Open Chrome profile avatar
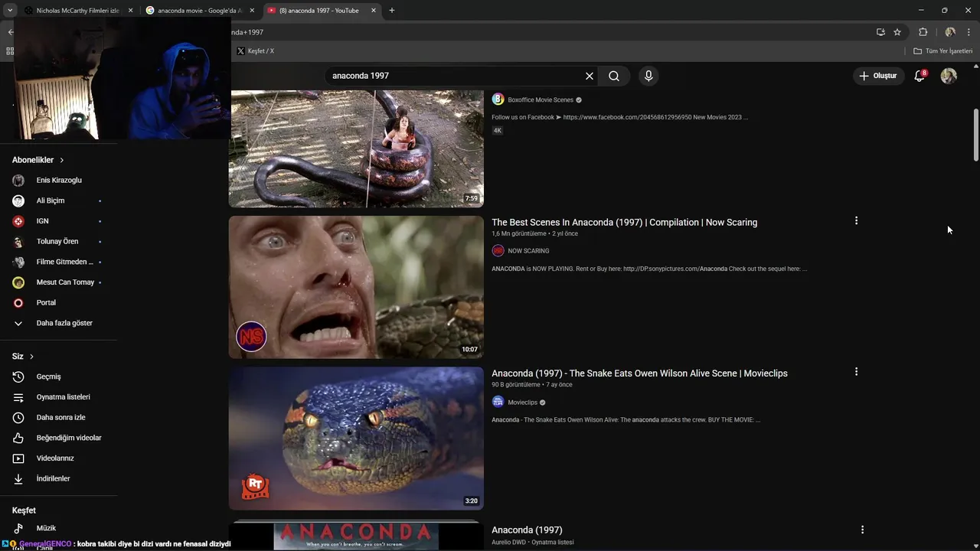 [950, 32]
